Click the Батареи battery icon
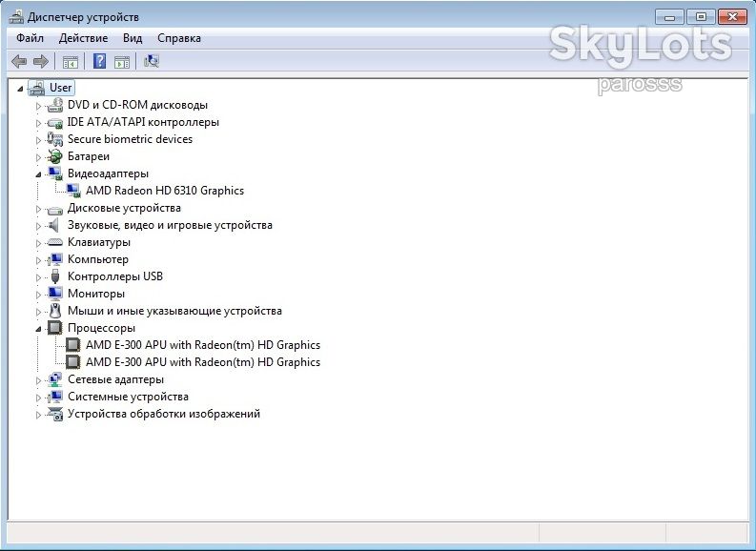The height and width of the screenshot is (551, 756). 55,156
